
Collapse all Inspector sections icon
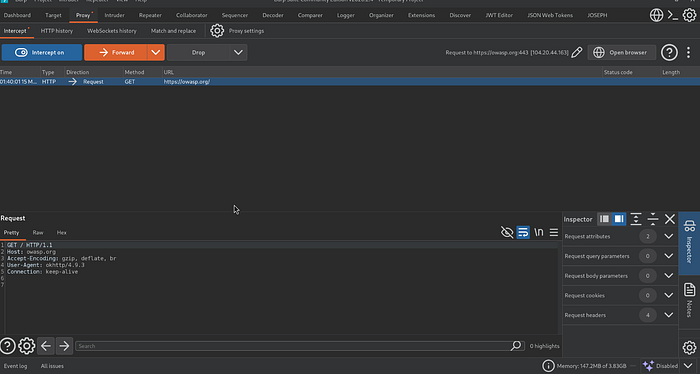point(653,219)
